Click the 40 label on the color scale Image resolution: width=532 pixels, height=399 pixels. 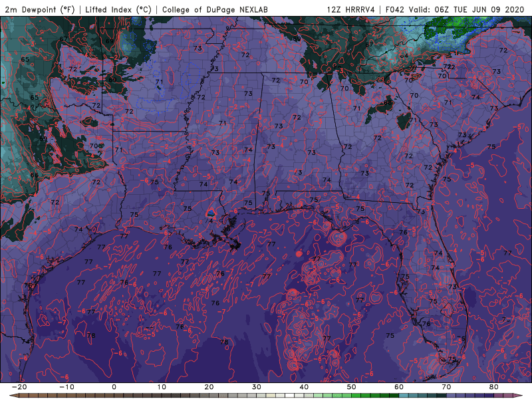304,387
